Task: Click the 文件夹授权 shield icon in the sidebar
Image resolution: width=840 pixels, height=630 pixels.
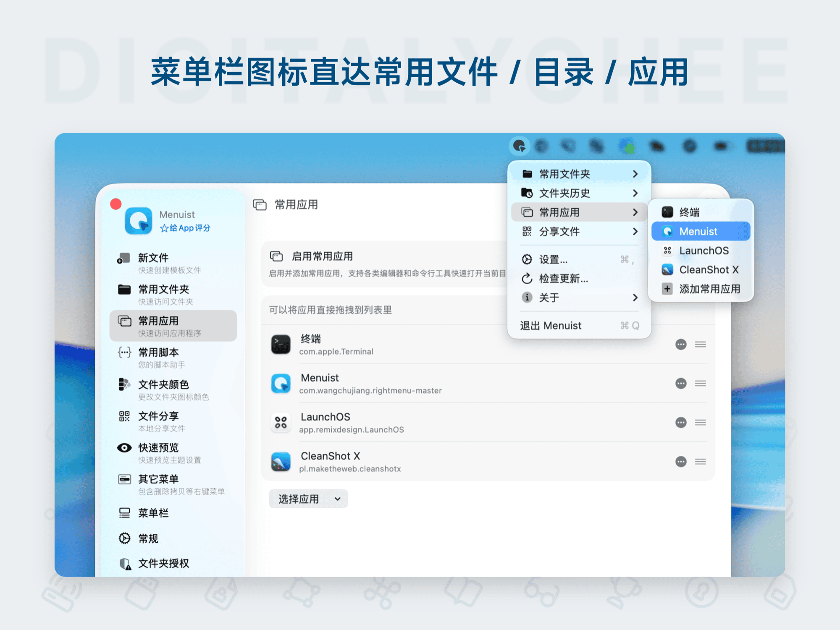Action: (125, 564)
